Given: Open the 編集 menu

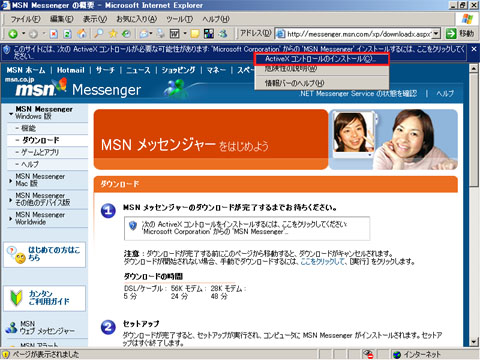Looking at the screenshot, I should point(61,19).
